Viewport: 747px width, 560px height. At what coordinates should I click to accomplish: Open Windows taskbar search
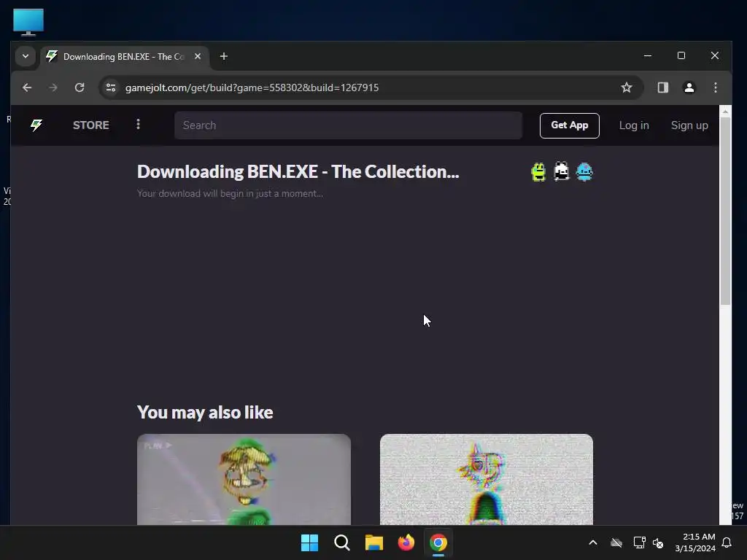341,542
